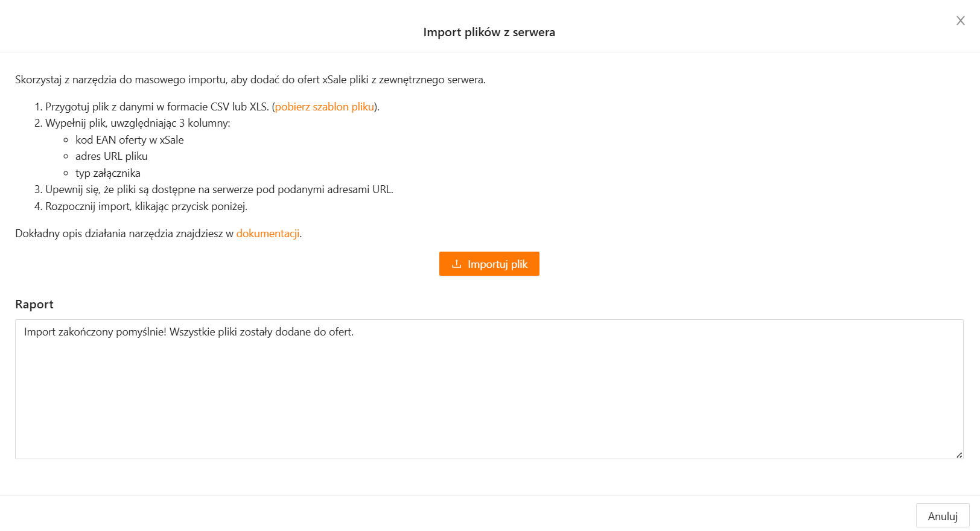Click the dialog title Import plików z serwera

[x=489, y=33]
